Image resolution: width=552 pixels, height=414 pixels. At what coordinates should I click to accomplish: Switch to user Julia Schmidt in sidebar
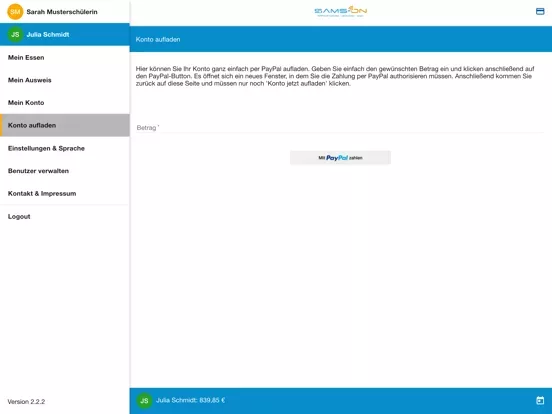click(x=65, y=34)
